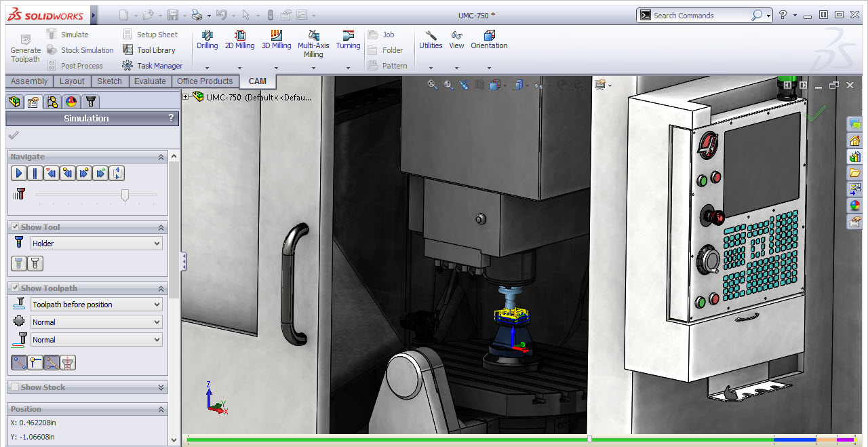Viewport: 868px width, 447px height.
Task: Open the View glasses tool
Action: tap(456, 40)
